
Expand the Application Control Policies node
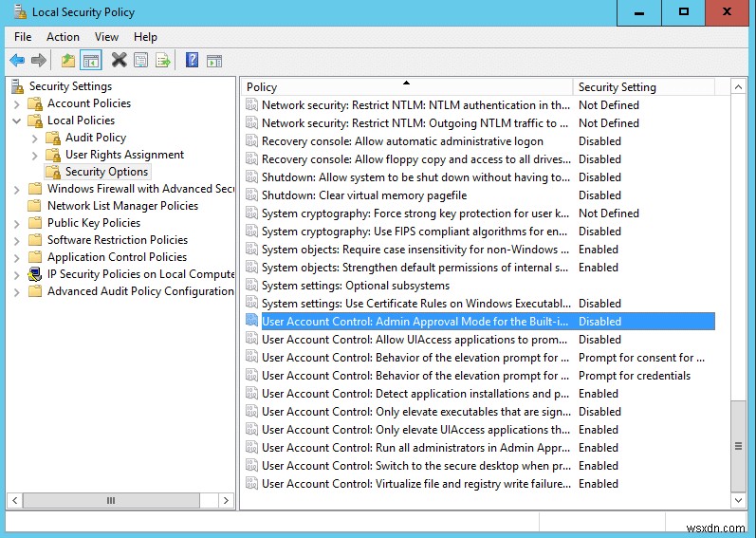(16, 258)
